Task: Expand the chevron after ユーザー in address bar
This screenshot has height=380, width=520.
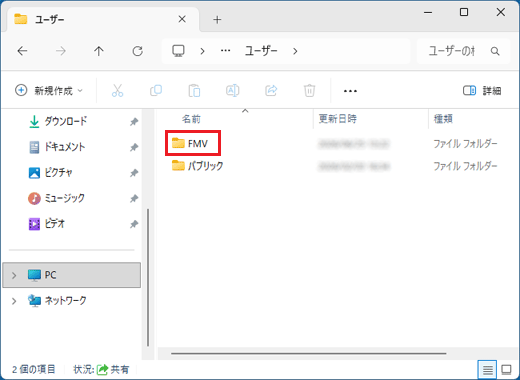Action: (295, 51)
